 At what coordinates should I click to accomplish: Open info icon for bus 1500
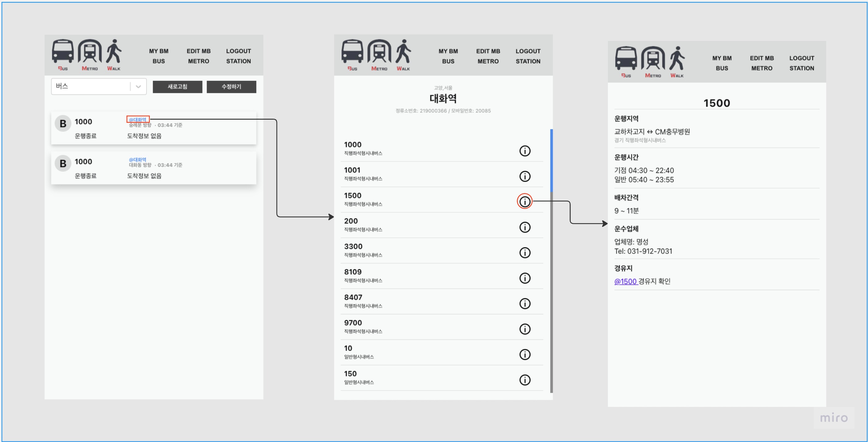525,201
